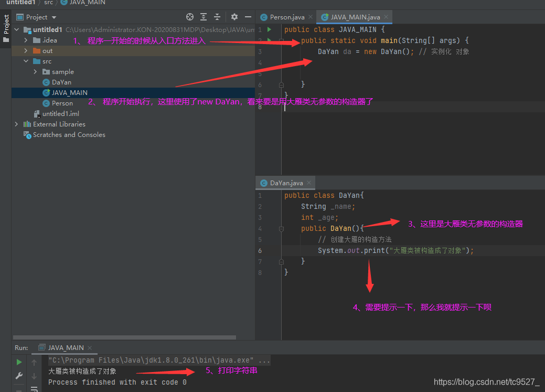Viewport: 545px width, 392px height.
Task: Fold the main method using gutter fold marker
Action: (282, 41)
